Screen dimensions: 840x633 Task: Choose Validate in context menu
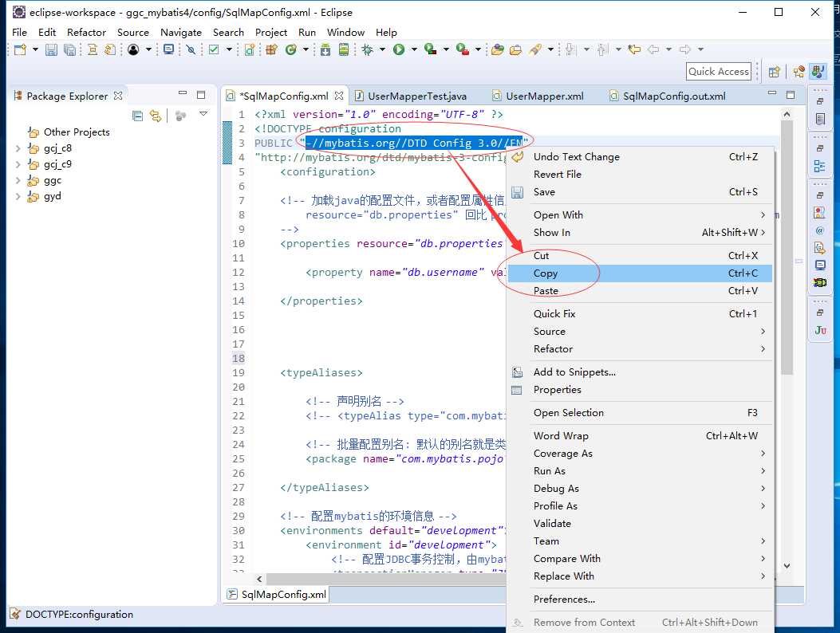tap(640, 524)
